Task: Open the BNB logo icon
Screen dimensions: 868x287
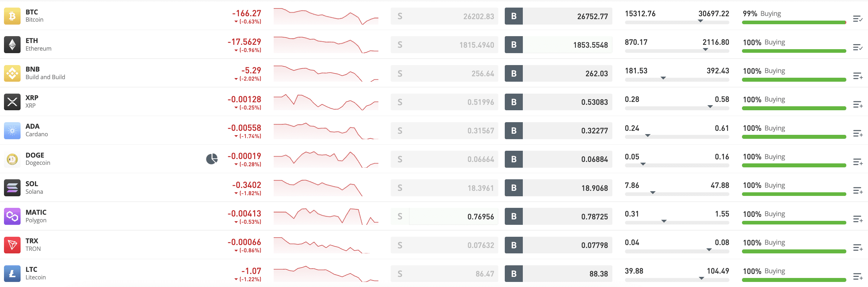Action: click(12, 73)
